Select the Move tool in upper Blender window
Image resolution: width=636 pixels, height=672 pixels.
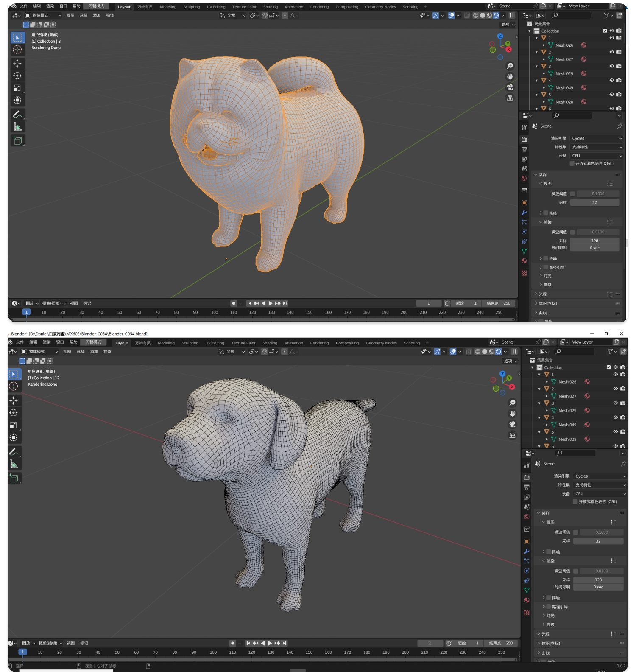pos(17,64)
